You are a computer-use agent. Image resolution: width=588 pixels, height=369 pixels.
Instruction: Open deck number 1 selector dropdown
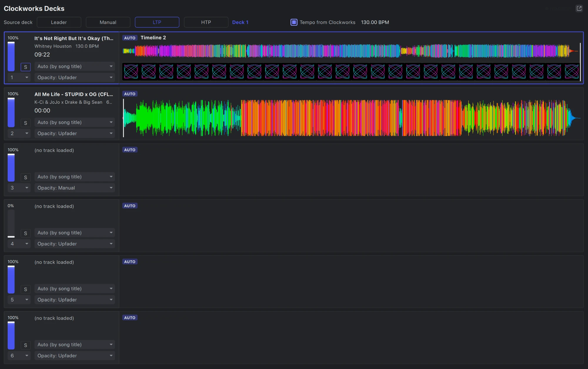click(19, 78)
